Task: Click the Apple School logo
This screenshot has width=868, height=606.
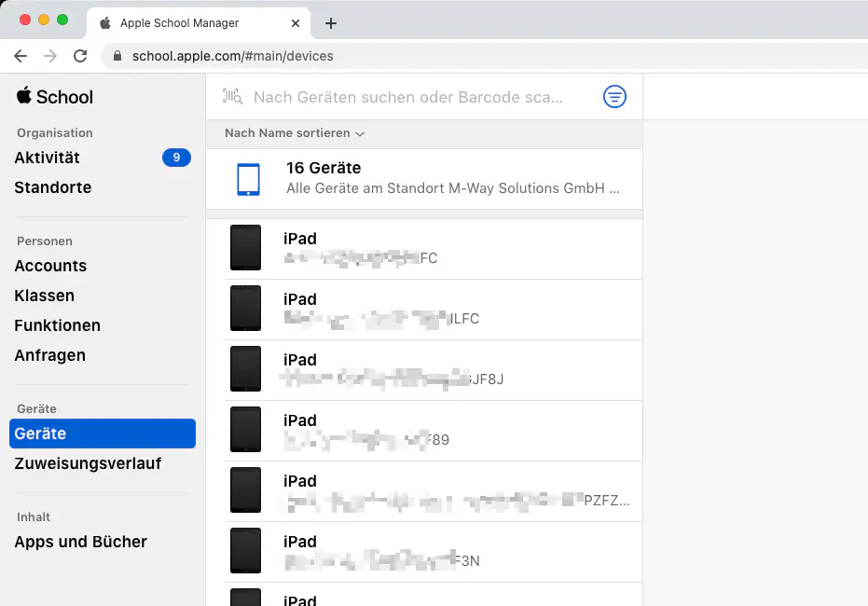Action: pyautogui.click(x=55, y=97)
